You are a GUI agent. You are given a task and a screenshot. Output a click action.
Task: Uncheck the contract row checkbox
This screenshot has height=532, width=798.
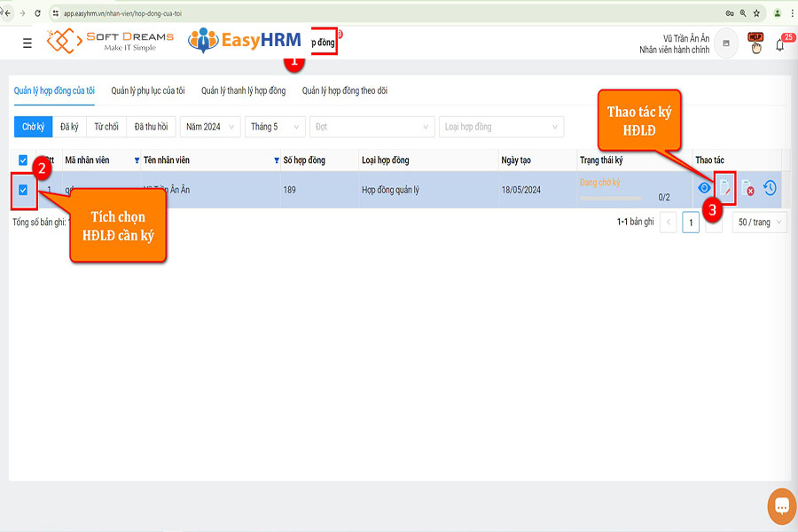tap(21, 189)
